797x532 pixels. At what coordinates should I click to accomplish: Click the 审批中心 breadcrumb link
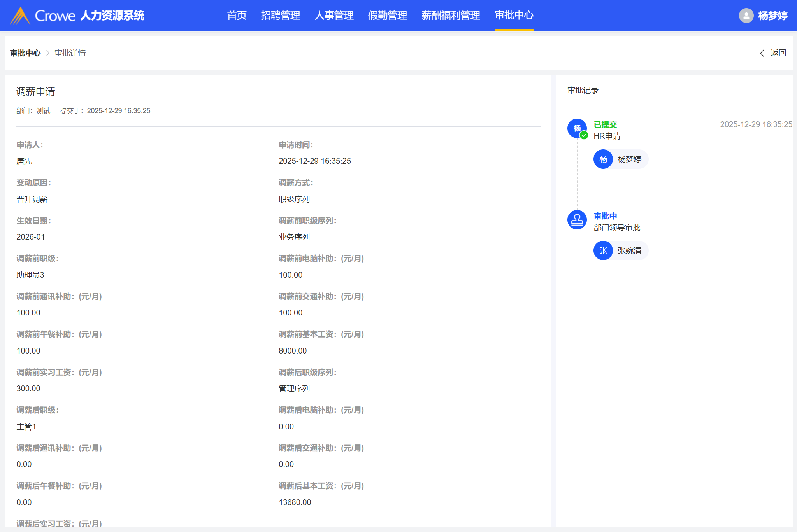coord(25,53)
